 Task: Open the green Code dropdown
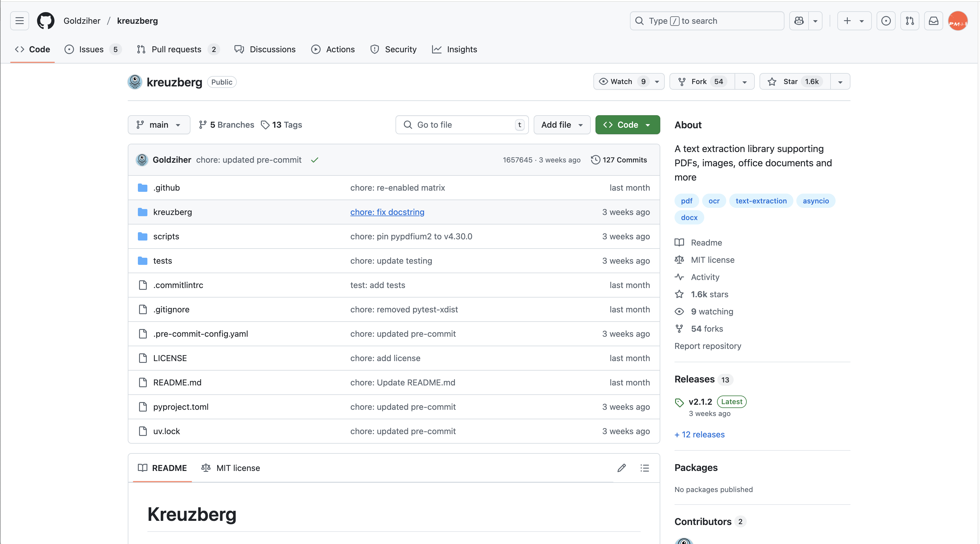(627, 125)
